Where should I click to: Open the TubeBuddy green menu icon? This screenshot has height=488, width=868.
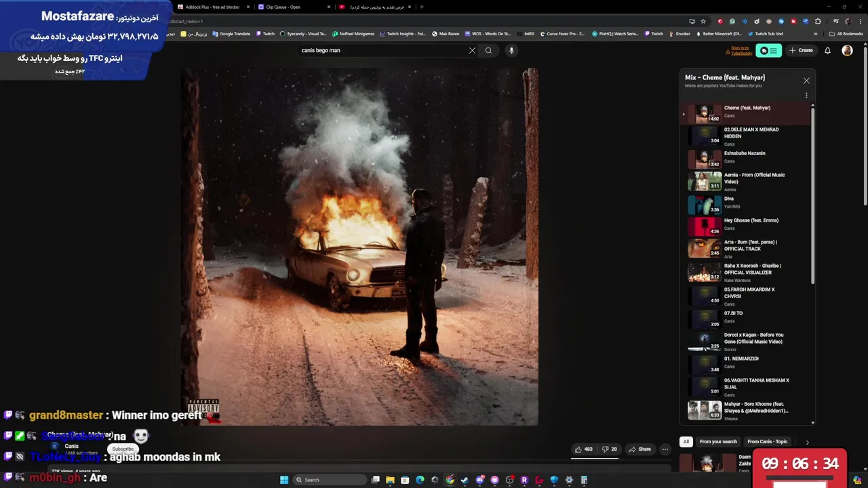(x=769, y=50)
